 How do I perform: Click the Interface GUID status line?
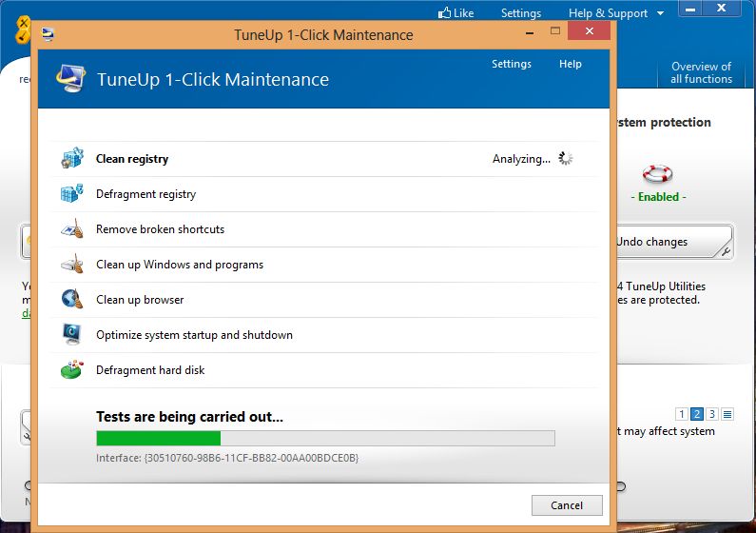click(x=227, y=458)
